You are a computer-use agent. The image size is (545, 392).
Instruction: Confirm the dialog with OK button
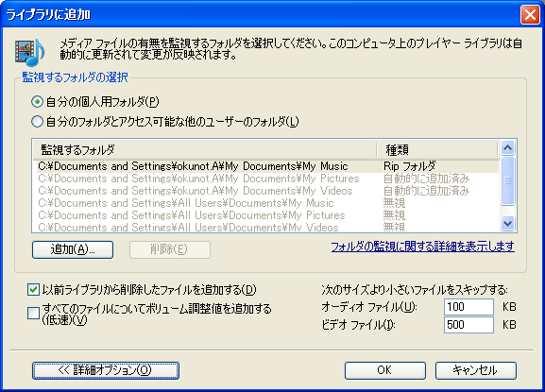pyautogui.click(x=385, y=370)
